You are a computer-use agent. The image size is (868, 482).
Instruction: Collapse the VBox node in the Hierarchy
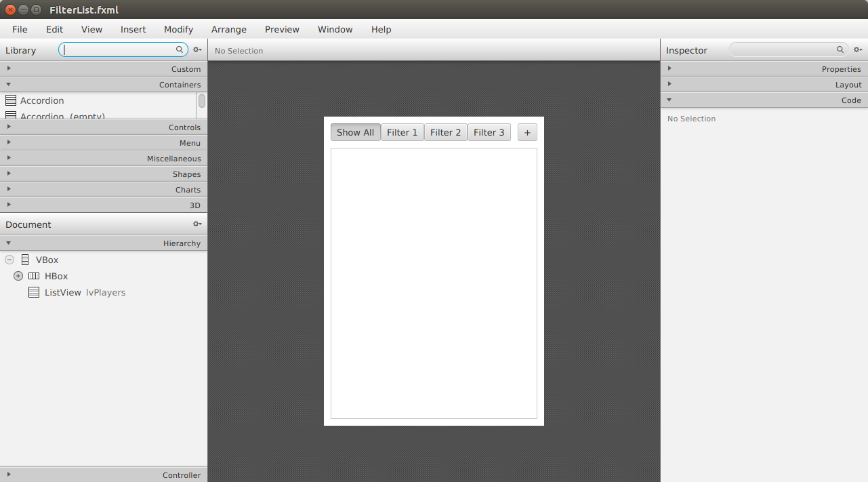tap(9, 259)
